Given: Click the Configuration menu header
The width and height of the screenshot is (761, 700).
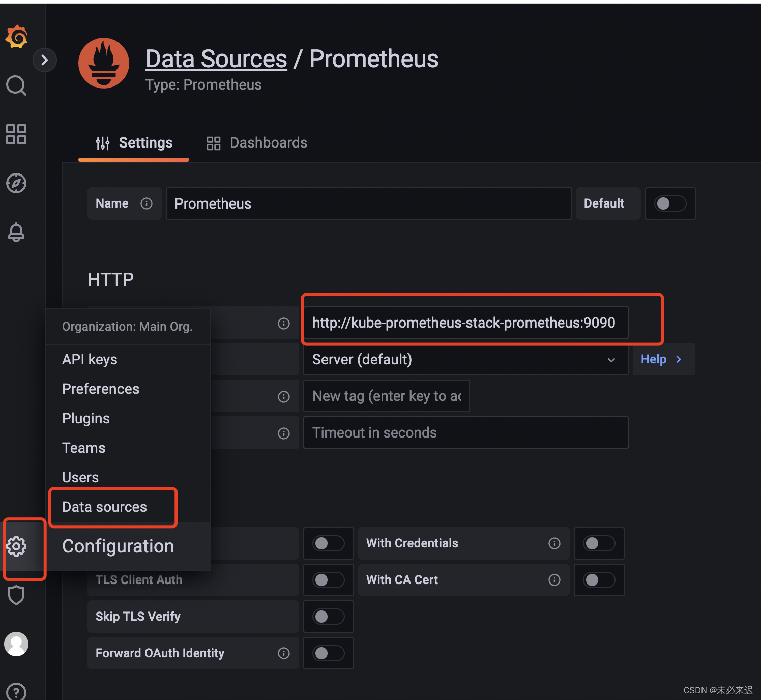Looking at the screenshot, I should [118, 546].
